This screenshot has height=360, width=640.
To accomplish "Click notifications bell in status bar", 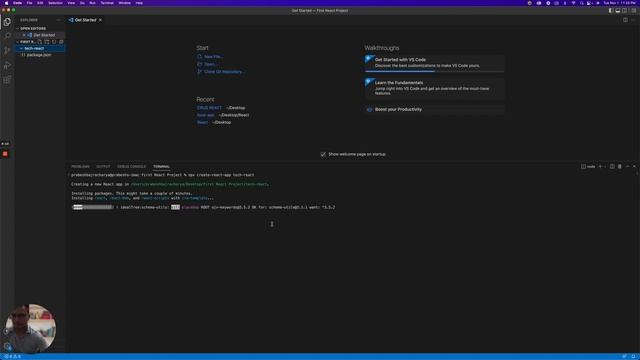I will tap(633, 357).
